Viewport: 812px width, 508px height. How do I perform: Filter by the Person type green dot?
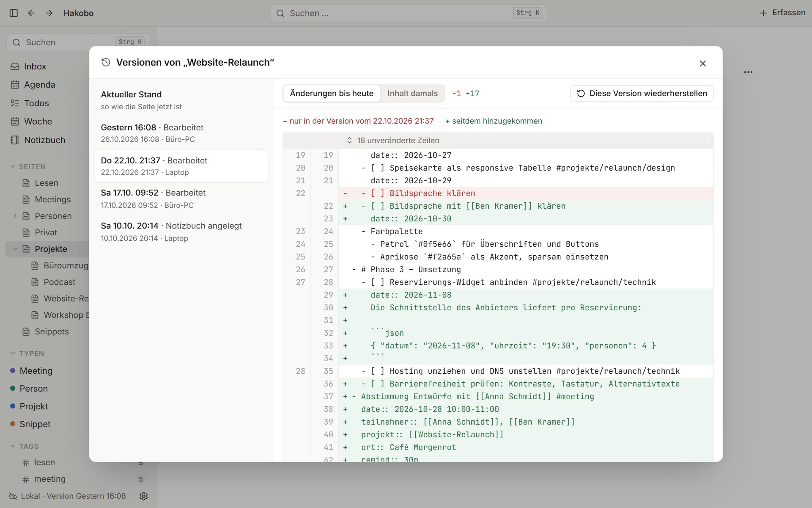point(13,388)
